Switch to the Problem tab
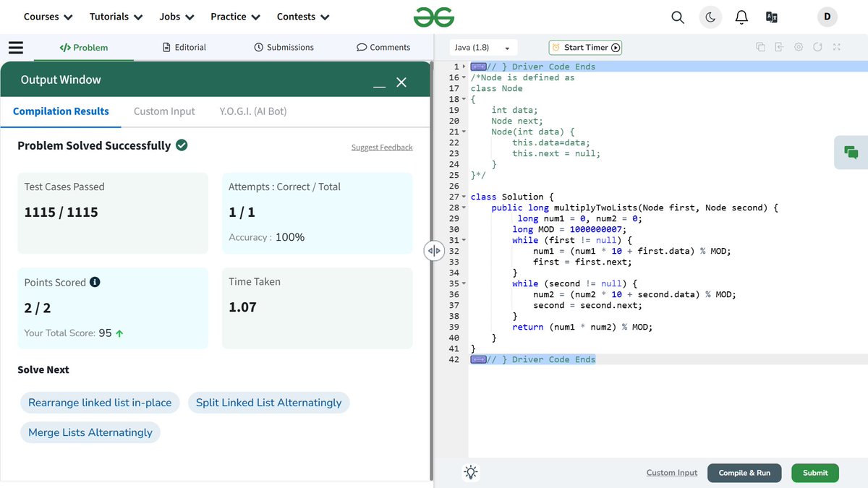 coord(84,48)
